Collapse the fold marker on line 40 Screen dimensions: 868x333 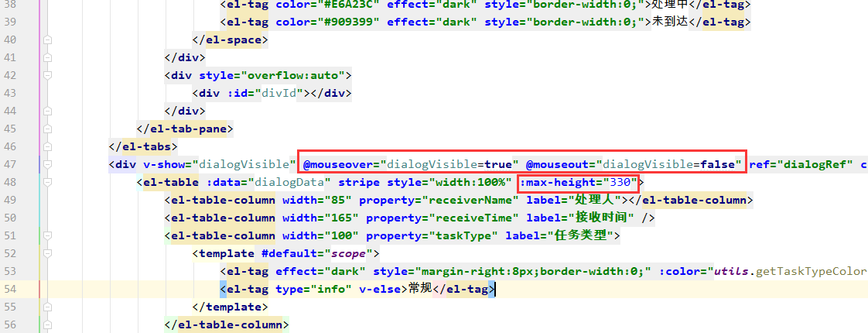click(x=48, y=40)
